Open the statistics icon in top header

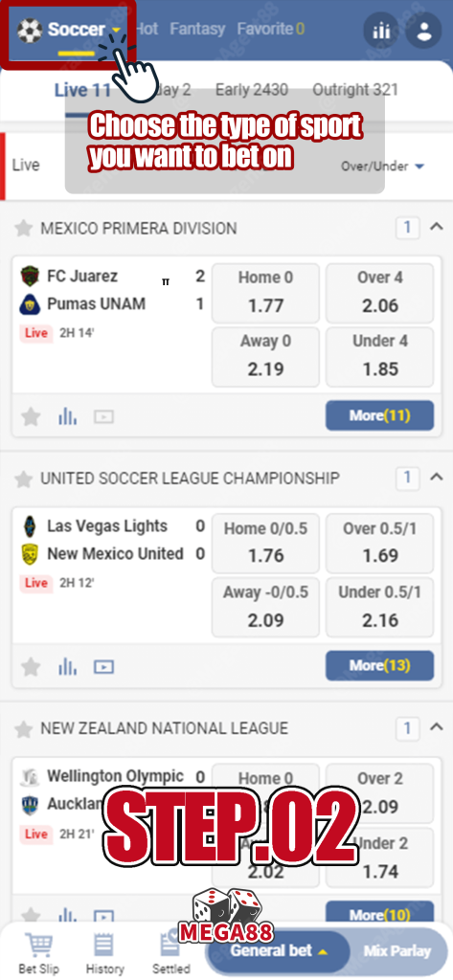point(381,31)
